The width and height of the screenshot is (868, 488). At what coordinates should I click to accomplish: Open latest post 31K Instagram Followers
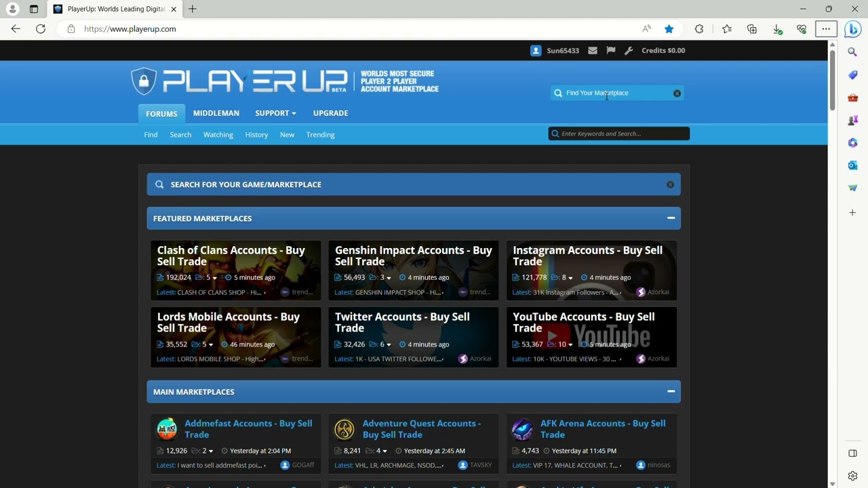[576, 292]
